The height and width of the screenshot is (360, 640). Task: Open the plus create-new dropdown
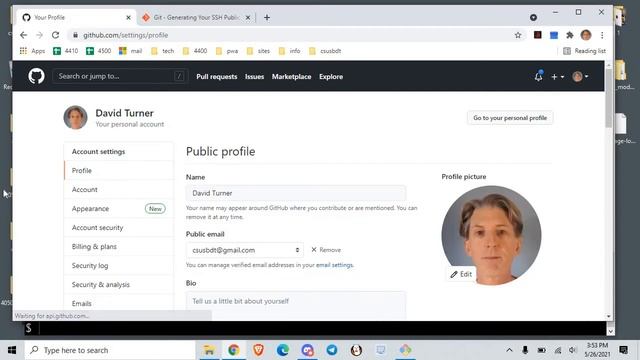[558, 77]
